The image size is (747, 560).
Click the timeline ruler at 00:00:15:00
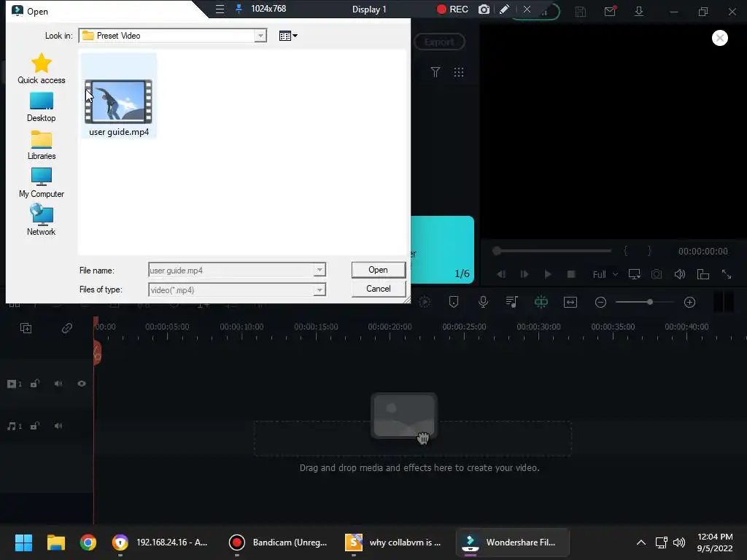[316, 327]
